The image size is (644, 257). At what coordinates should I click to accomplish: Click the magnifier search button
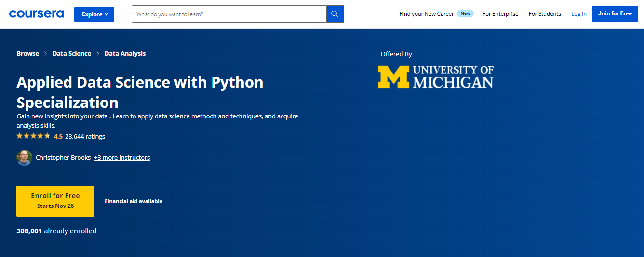tap(335, 14)
